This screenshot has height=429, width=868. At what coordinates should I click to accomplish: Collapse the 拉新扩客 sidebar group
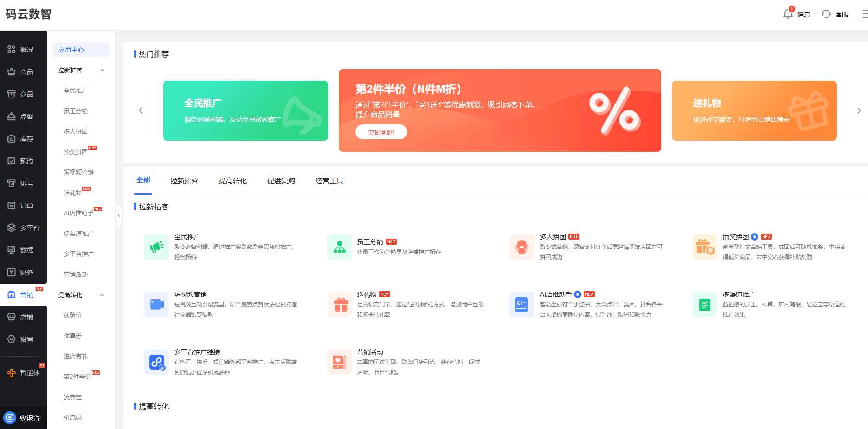click(x=102, y=70)
